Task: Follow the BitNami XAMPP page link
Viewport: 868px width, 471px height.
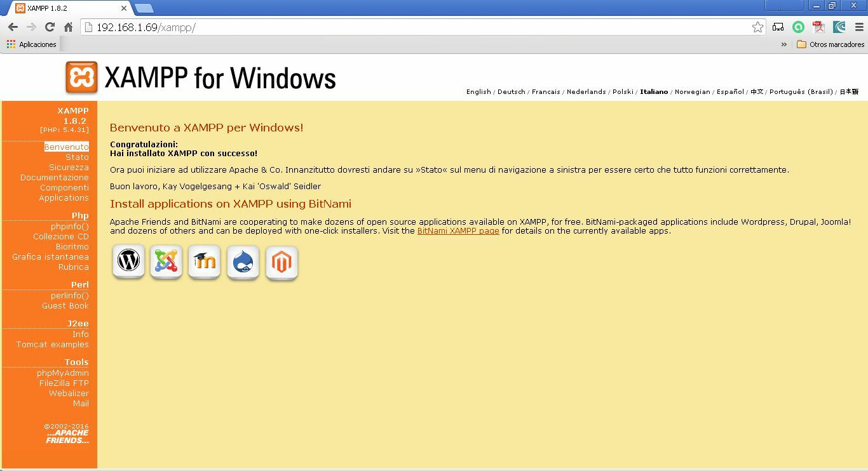Action: [457, 230]
